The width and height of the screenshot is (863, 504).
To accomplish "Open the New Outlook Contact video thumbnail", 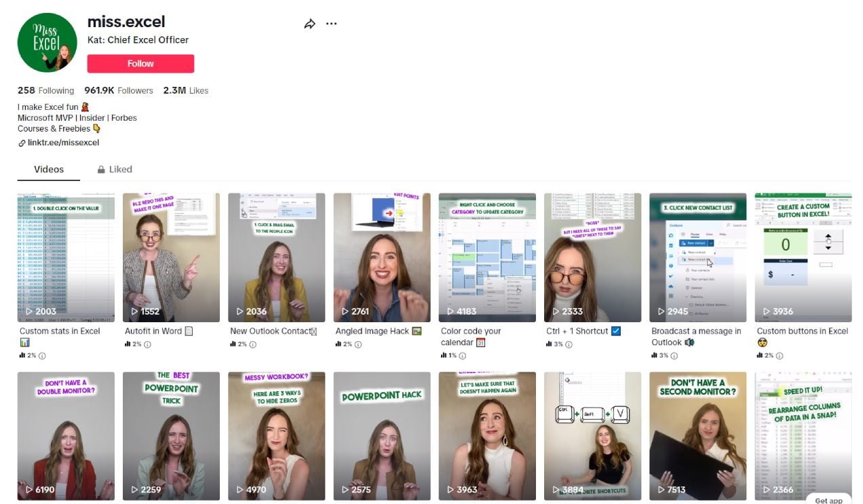I will (276, 258).
